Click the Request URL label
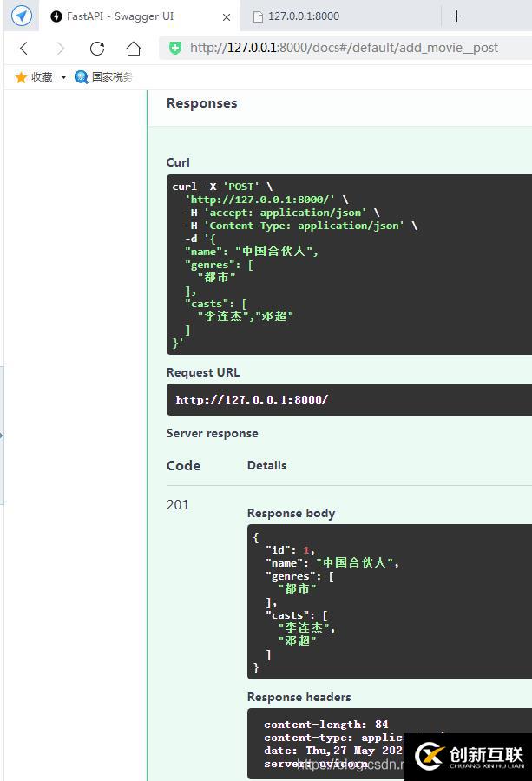The image size is (532, 781). click(x=203, y=372)
